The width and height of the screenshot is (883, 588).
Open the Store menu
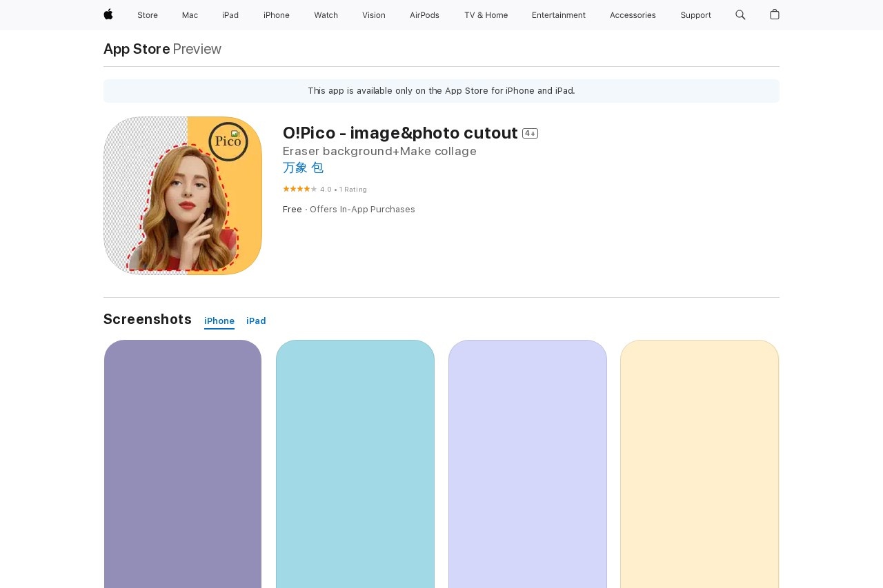148,15
